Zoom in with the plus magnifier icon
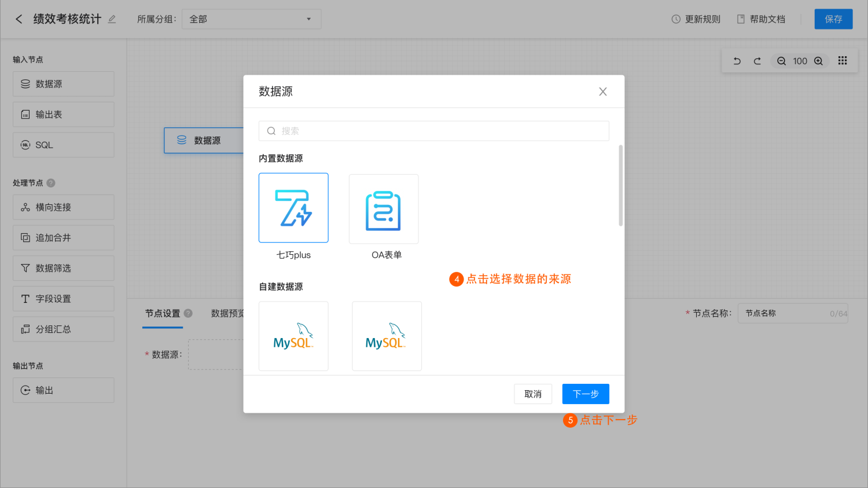Screen dimensions: 868x488 [818, 61]
